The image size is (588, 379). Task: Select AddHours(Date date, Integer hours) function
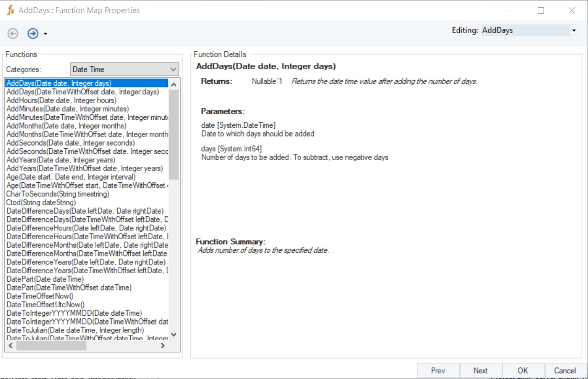[61, 101]
